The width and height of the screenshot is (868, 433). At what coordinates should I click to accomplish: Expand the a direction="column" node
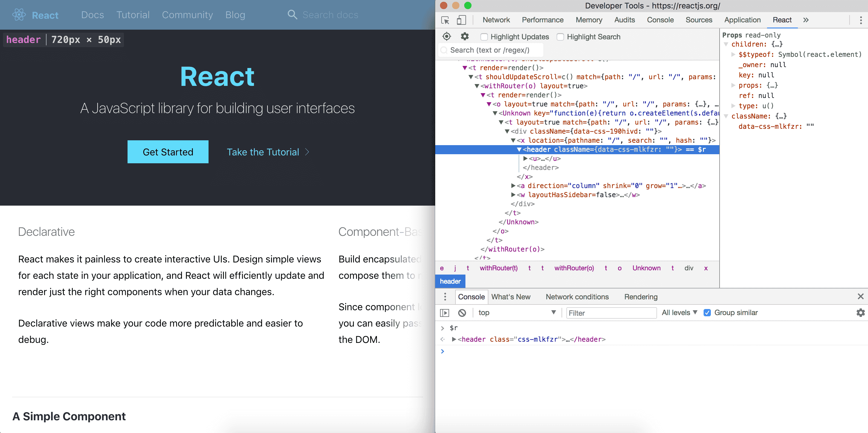(x=513, y=185)
